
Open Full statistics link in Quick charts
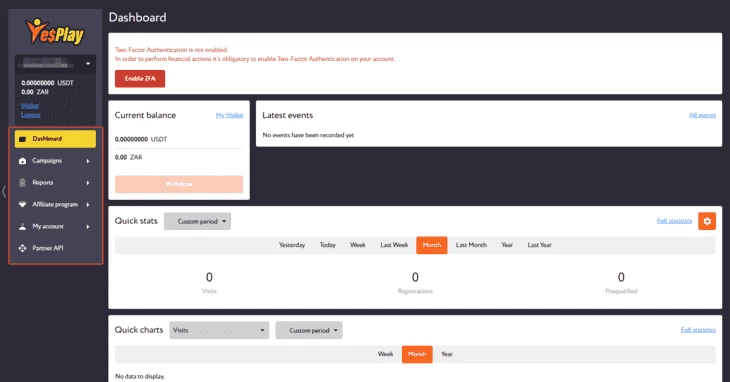(698, 330)
